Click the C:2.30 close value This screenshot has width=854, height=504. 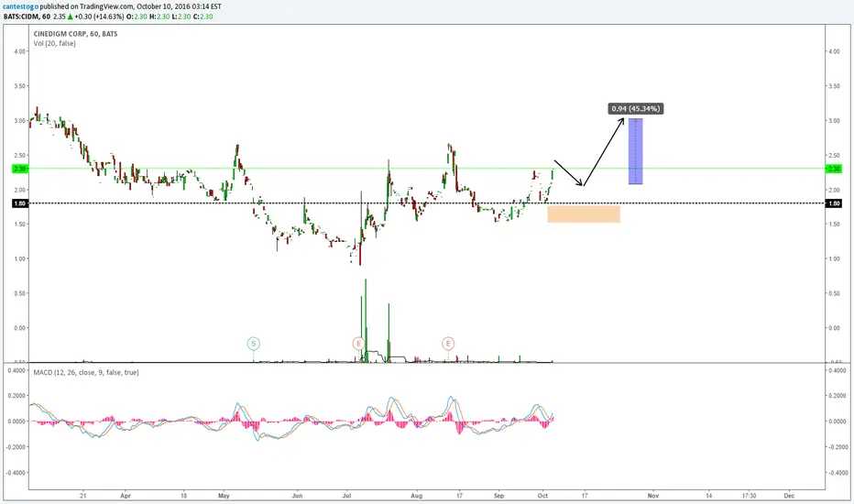pyautogui.click(x=203, y=16)
